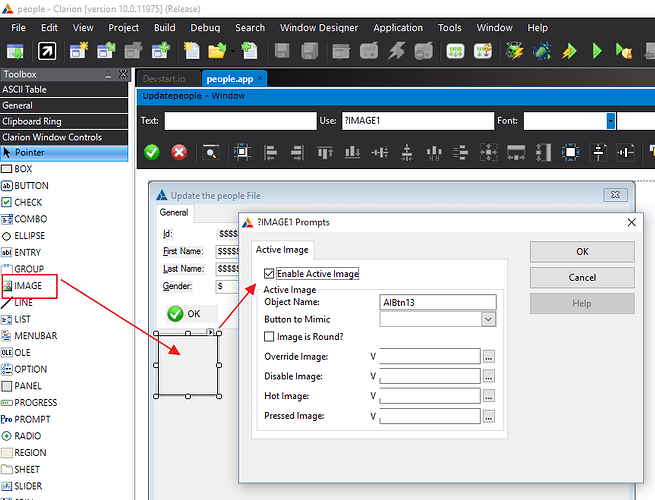The width and height of the screenshot is (655, 500).
Task: Click the Text input field
Action: [x=241, y=121]
